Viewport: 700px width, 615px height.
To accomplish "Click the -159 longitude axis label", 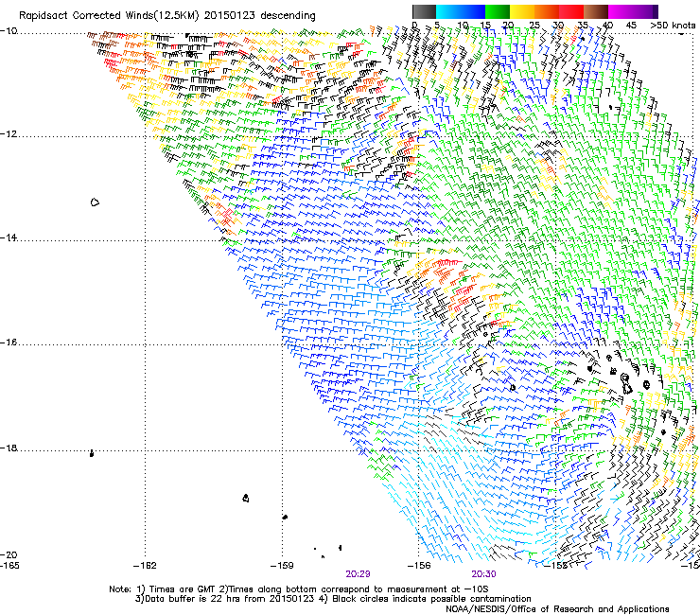I will click(282, 566).
